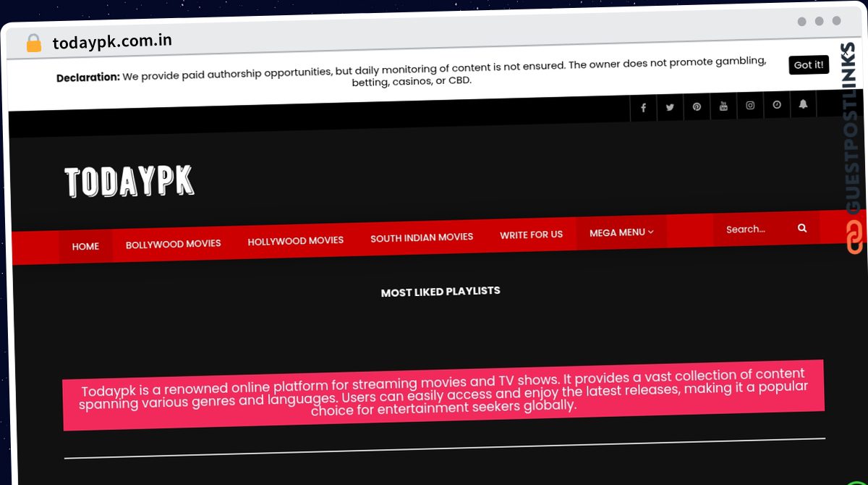Focus the Search... input field
Screen dimensions: 868x485
(x=754, y=229)
